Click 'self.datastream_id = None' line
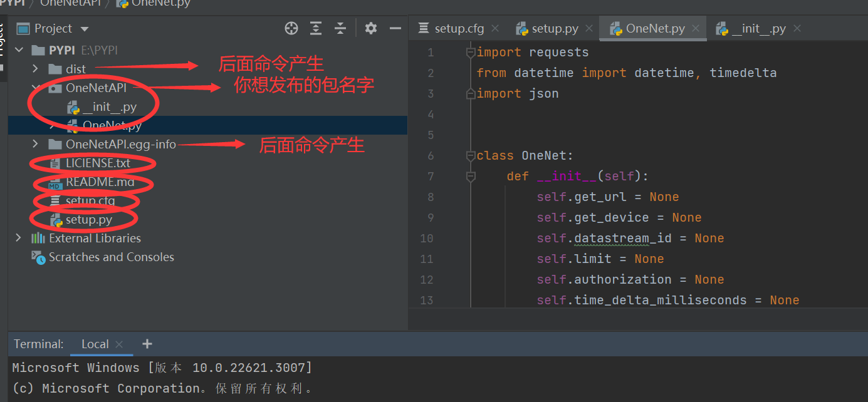 (x=630, y=239)
